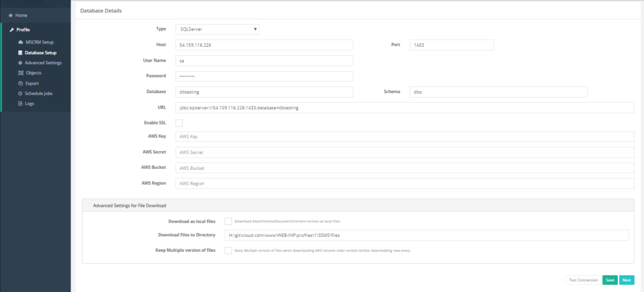Click the Home icon in sidebar

click(11, 16)
